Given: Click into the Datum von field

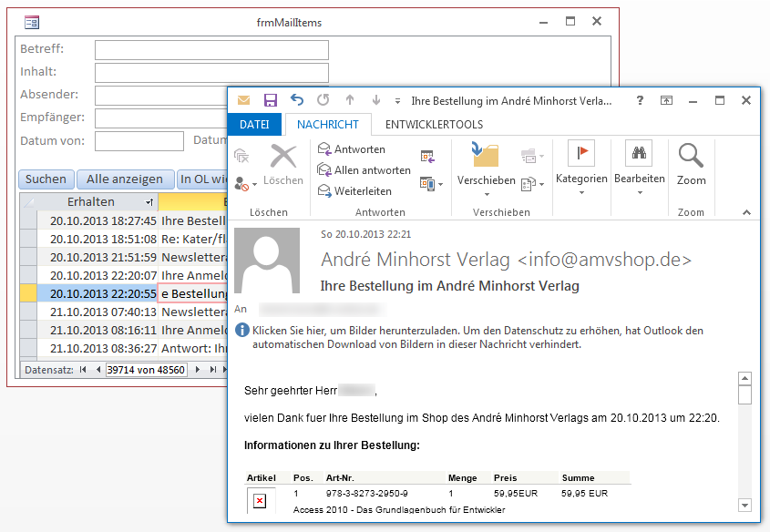Looking at the screenshot, I should point(139,141).
